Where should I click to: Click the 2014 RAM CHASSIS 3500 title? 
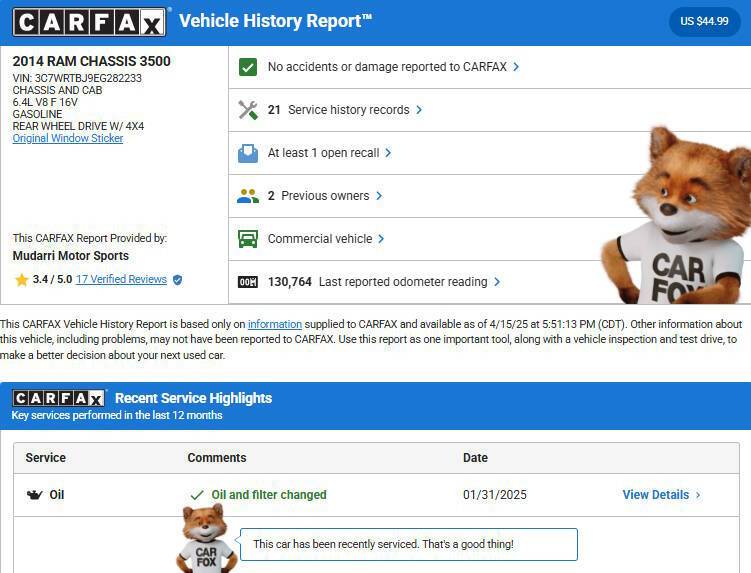pyautogui.click(x=91, y=61)
